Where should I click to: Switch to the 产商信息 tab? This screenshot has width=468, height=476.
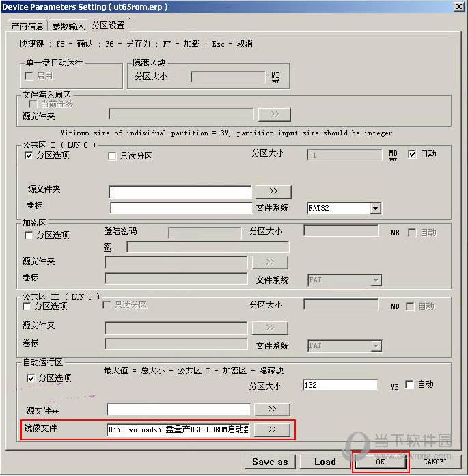coord(27,27)
